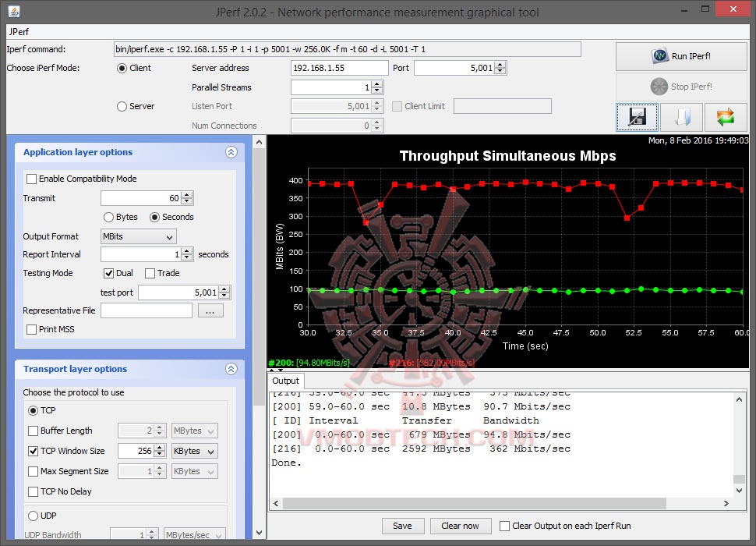Screen dimensions: 756x546
Task: Open the JPerf menu
Action: (x=19, y=33)
